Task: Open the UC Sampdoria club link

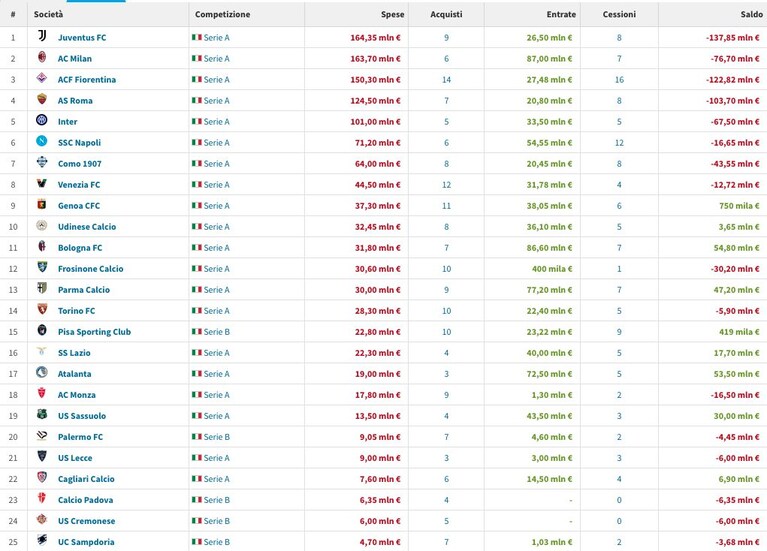Action: [86, 542]
